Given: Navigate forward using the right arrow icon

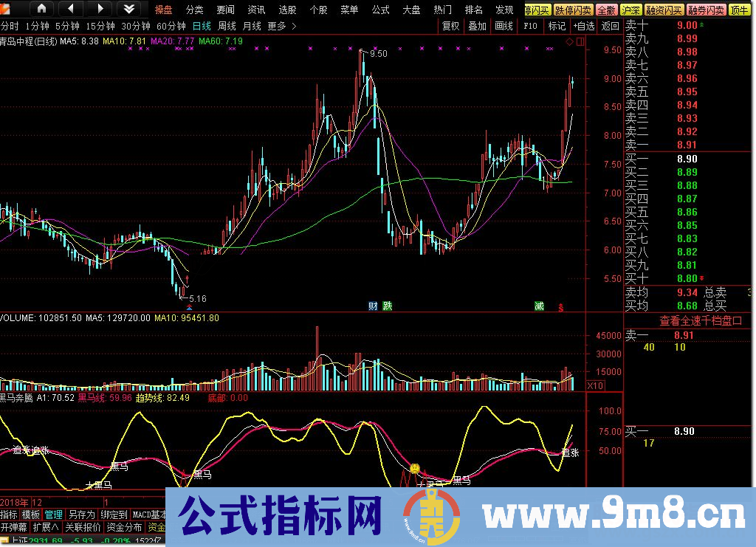Looking at the screenshot, I should point(100,9).
